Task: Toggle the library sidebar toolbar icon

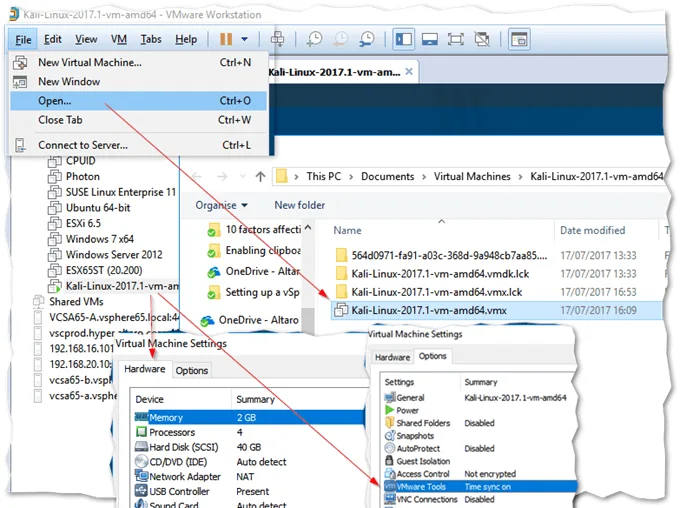Action: 404,39
